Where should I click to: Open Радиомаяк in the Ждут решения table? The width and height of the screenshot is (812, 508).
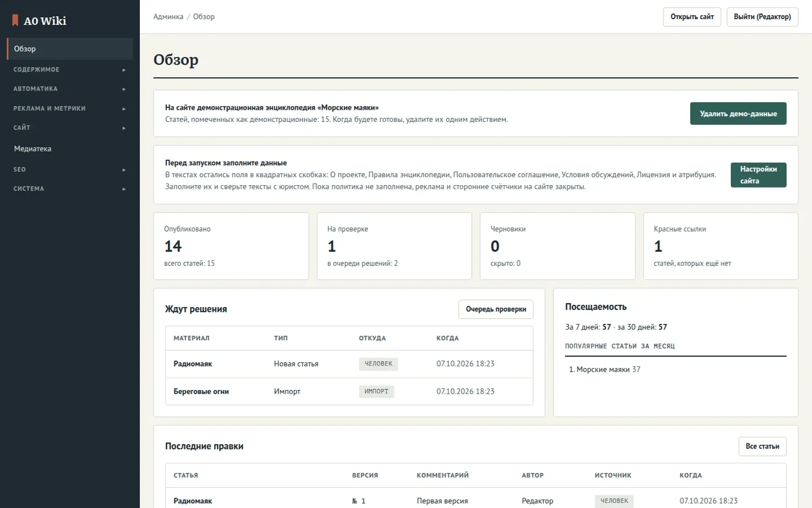point(193,364)
